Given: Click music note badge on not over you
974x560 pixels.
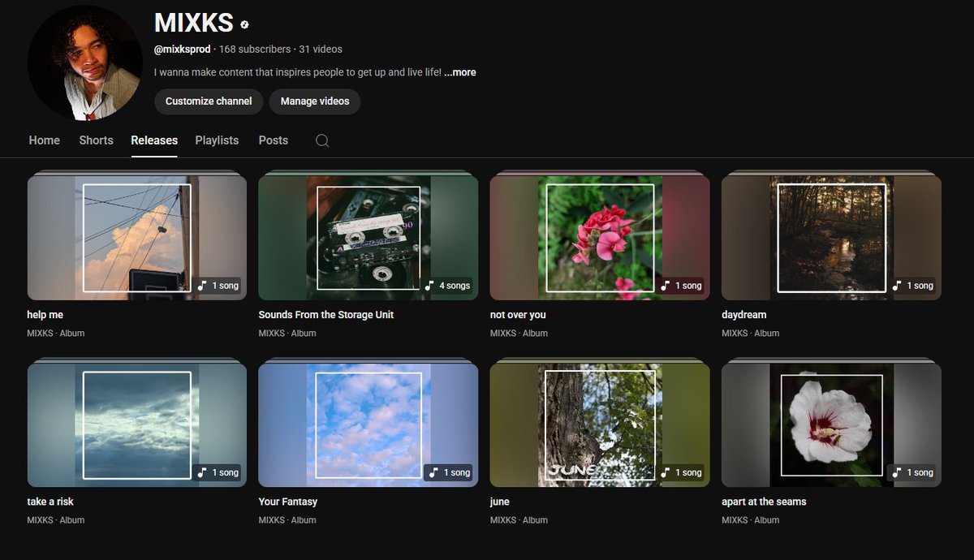Looking at the screenshot, I should 681,286.
